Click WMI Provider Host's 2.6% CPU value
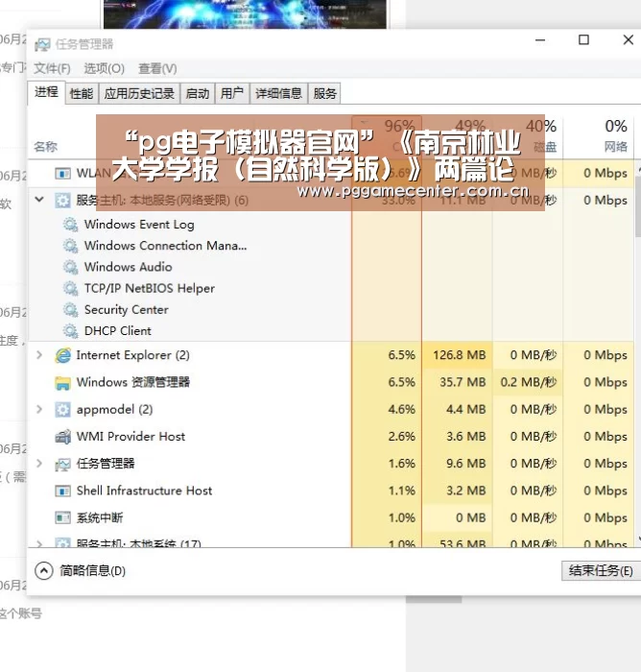Image resolution: width=641 pixels, height=672 pixels. click(401, 436)
